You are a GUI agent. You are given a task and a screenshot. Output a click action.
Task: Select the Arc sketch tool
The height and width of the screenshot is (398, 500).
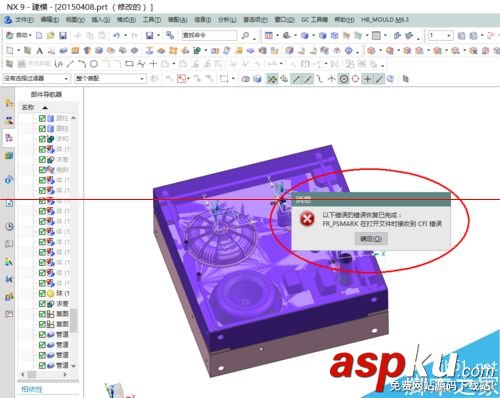(82, 64)
